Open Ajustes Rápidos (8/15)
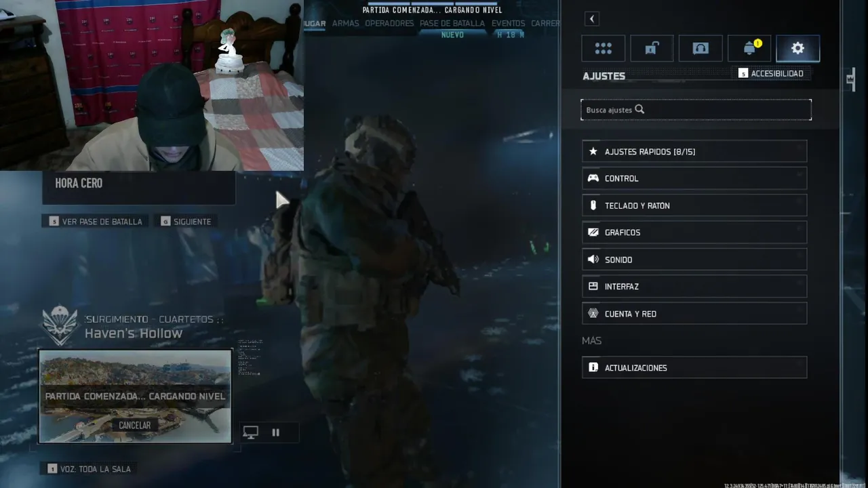The height and width of the screenshot is (488, 868). pos(694,151)
